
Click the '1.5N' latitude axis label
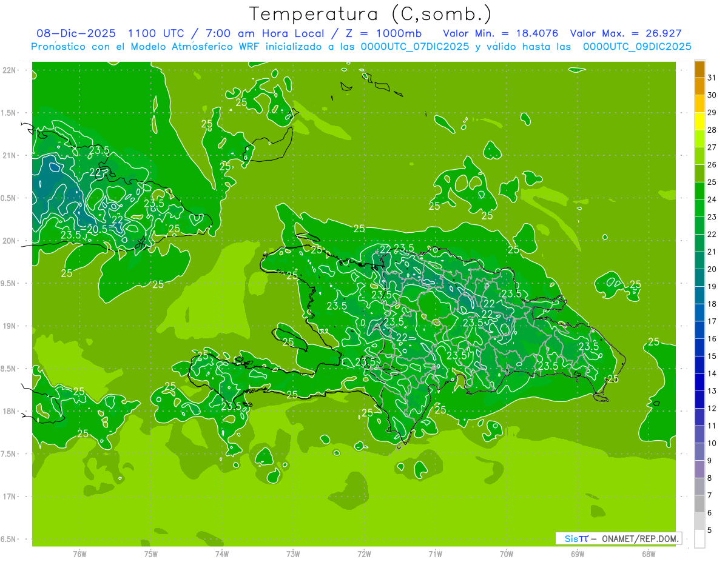9,113
